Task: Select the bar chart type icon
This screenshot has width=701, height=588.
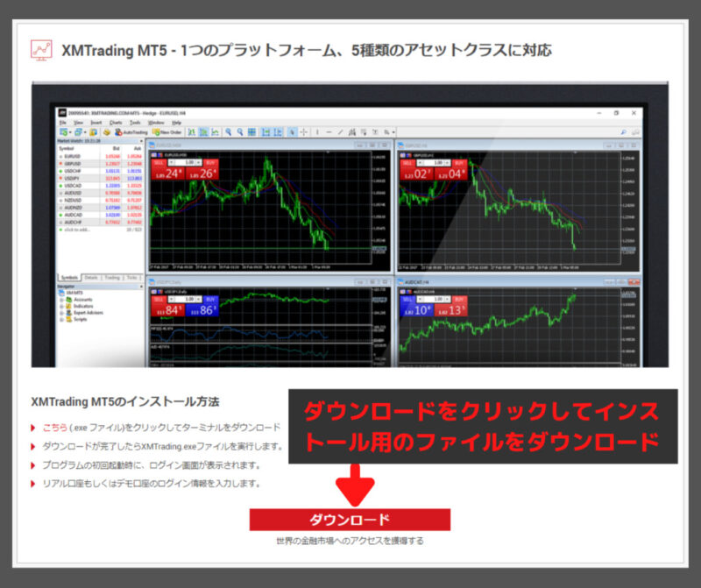Action: (x=192, y=132)
